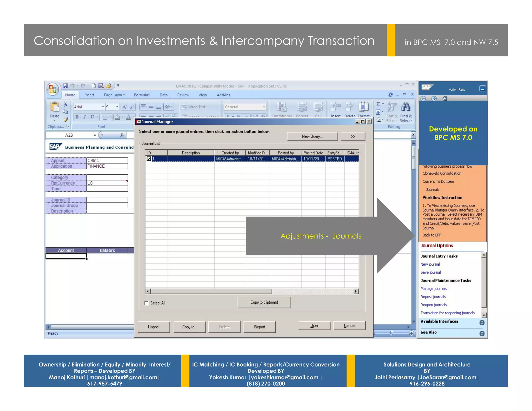Switch to the Formulas ribbon tab

142,95
